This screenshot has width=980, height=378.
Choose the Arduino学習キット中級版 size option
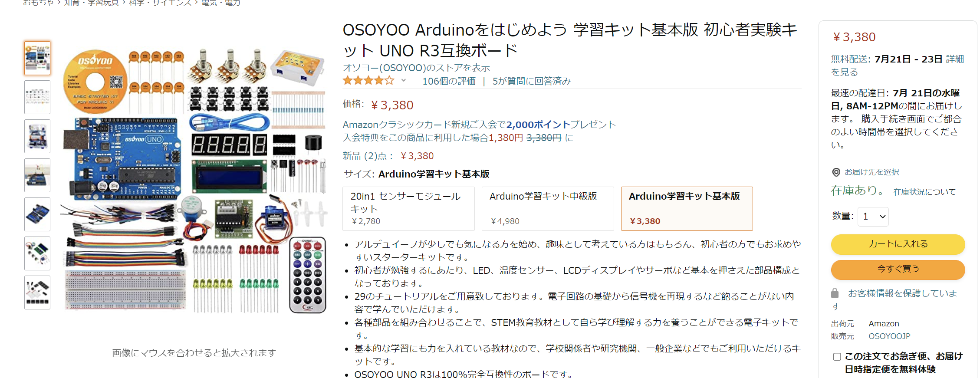(x=548, y=209)
